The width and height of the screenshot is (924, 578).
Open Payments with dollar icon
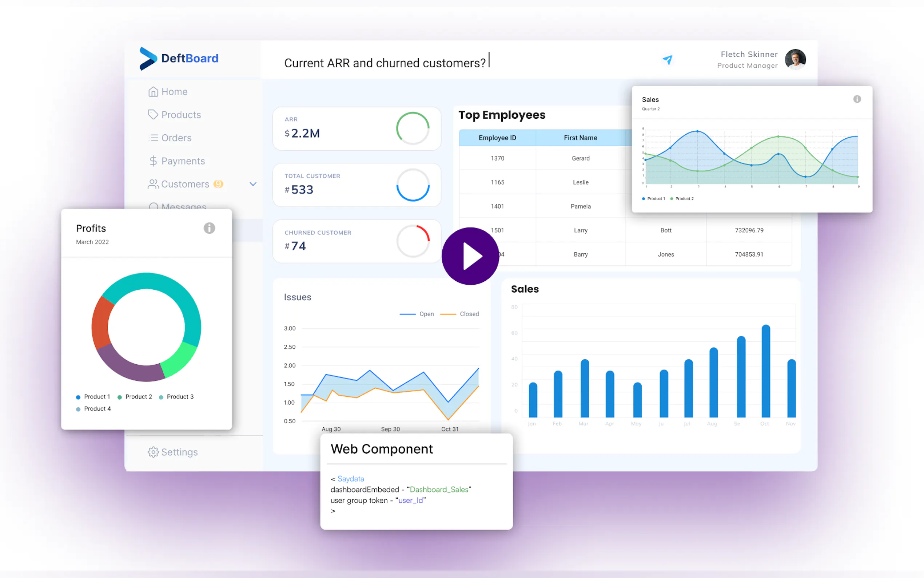[176, 161]
